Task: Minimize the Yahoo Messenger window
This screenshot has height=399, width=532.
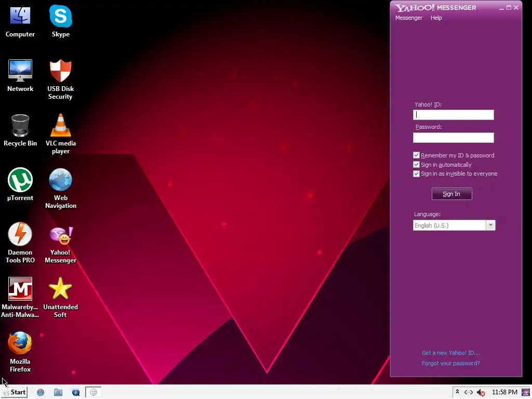Action: click(x=501, y=8)
